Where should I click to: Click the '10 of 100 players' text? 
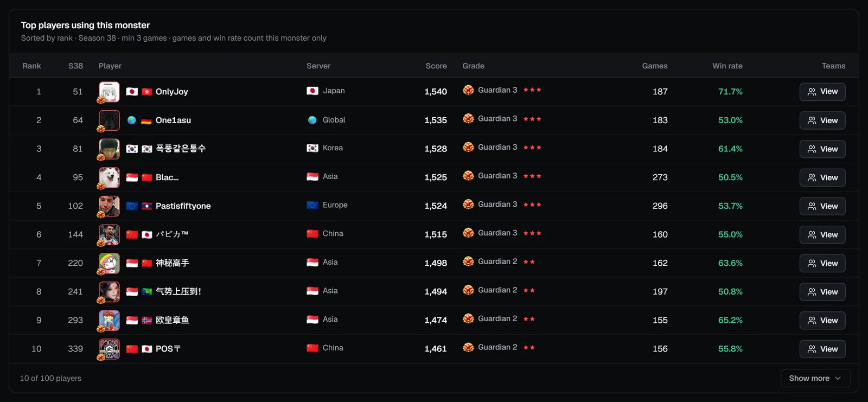click(x=51, y=378)
